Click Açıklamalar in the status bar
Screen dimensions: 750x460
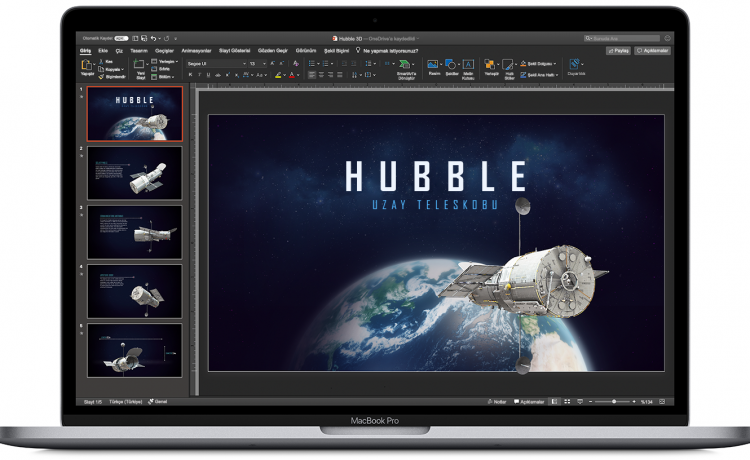(529, 402)
